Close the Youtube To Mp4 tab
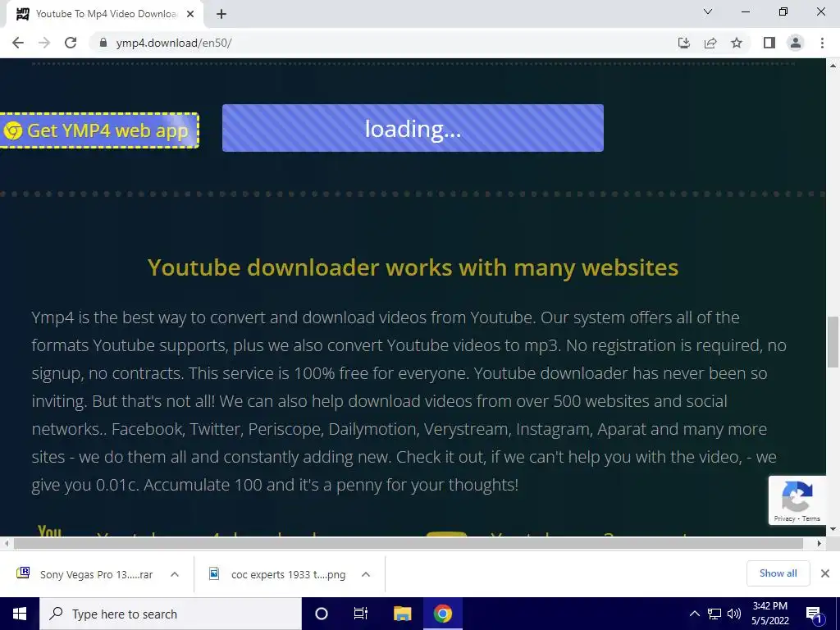The width and height of the screenshot is (840, 630). [x=190, y=14]
